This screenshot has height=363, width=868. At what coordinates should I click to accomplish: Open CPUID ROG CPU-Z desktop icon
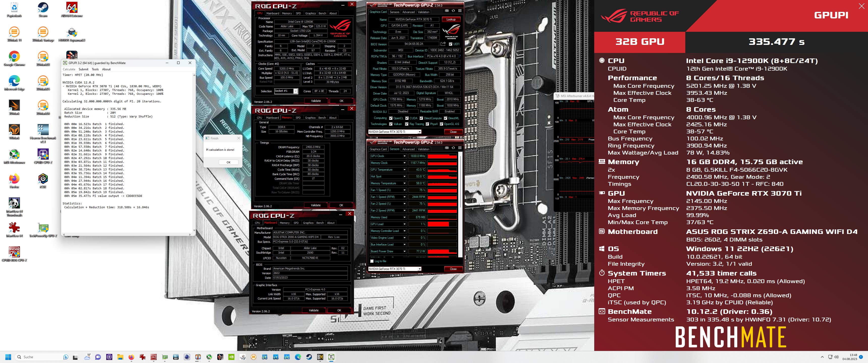tap(14, 254)
